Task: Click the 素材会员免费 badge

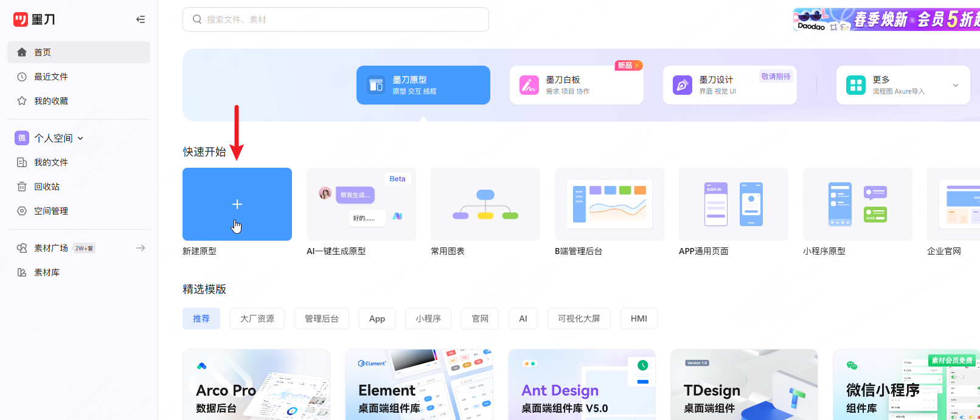Action: pyautogui.click(x=952, y=360)
